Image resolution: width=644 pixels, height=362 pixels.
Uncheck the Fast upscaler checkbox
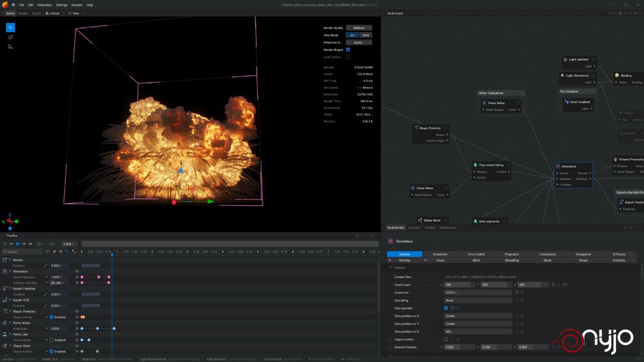pos(446,308)
